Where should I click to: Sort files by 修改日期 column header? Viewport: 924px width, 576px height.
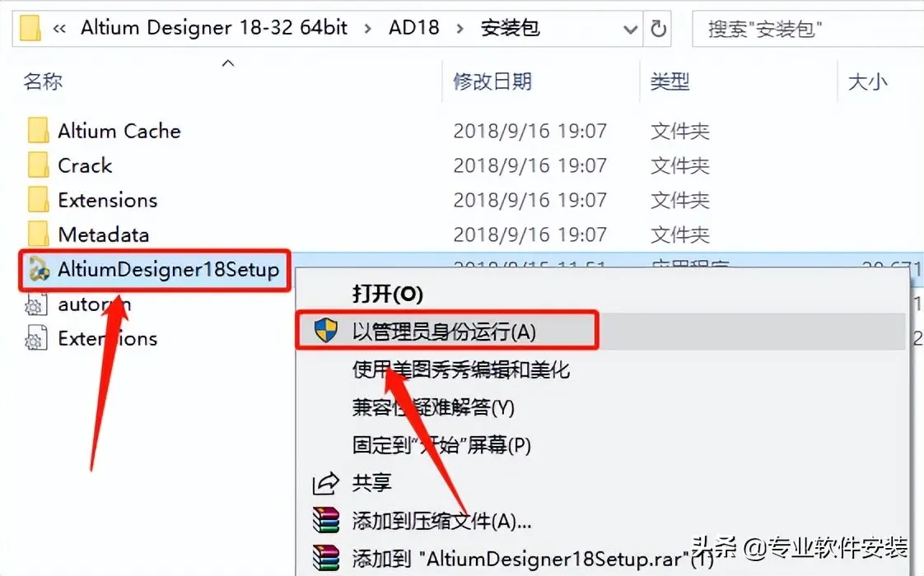click(492, 81)
